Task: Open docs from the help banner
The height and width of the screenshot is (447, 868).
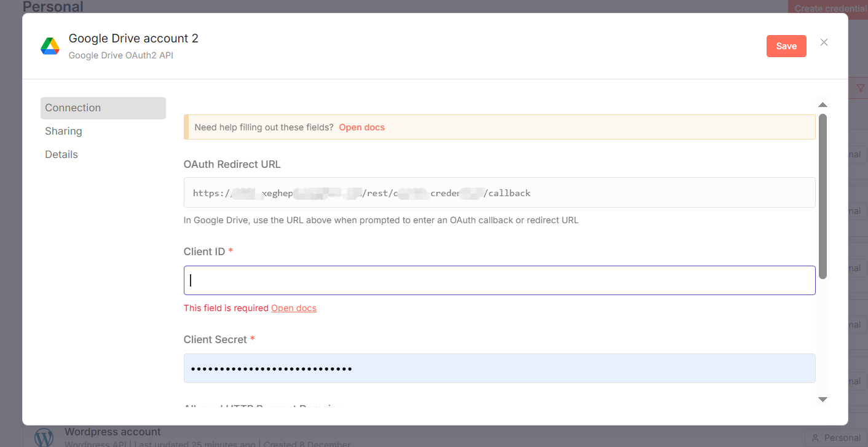Action: point(361,127)
